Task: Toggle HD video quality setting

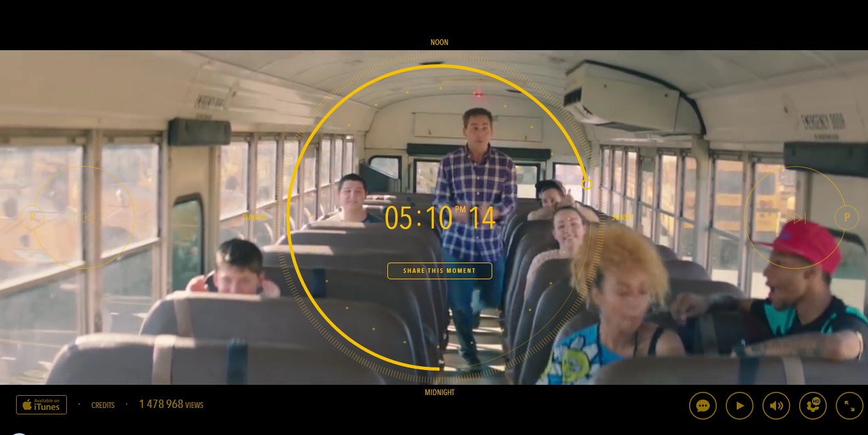Action: tap(813, 406)
